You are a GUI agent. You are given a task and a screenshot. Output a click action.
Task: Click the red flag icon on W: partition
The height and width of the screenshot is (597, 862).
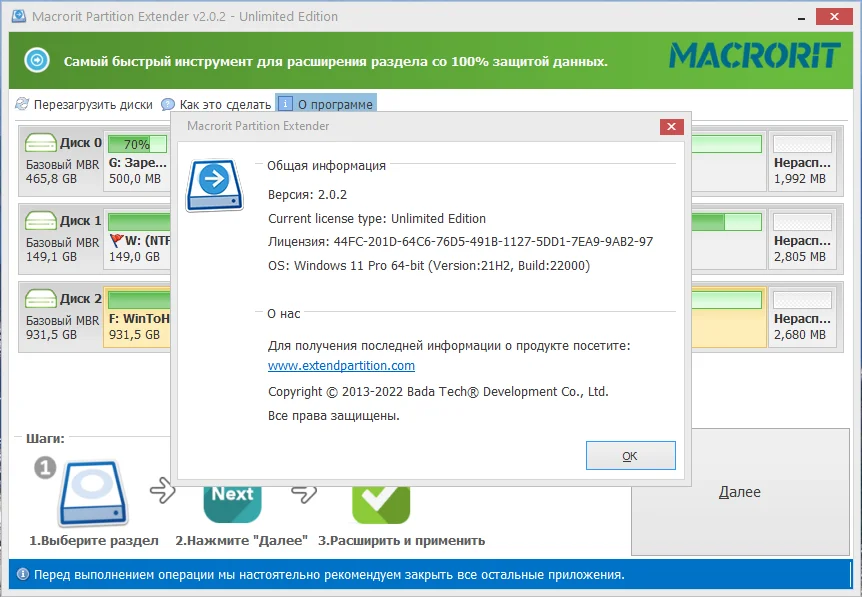(x=116, y=240)
